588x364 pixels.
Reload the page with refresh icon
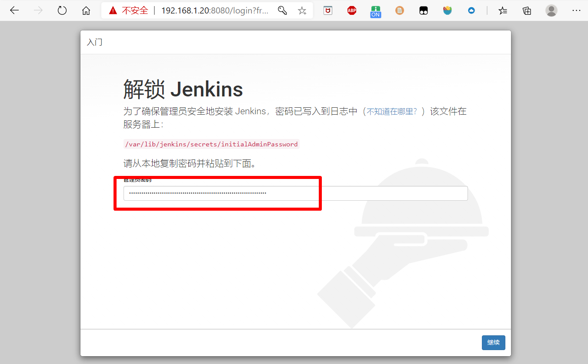[x=62, y=10]
